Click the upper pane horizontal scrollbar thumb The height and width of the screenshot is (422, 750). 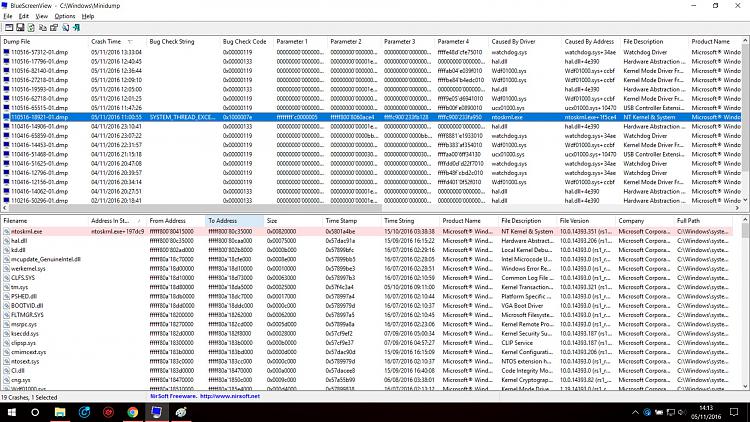pyautogui.click(x=195, y=208)
